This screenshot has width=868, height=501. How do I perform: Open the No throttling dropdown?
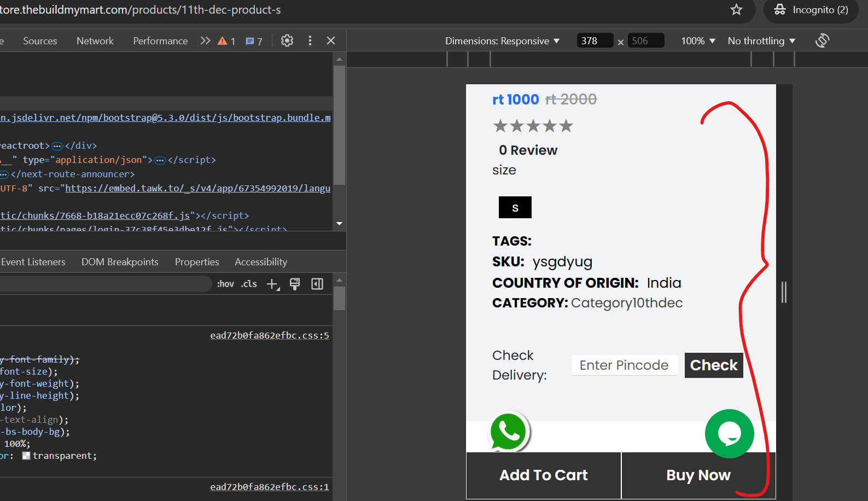(x=761, y=41)
